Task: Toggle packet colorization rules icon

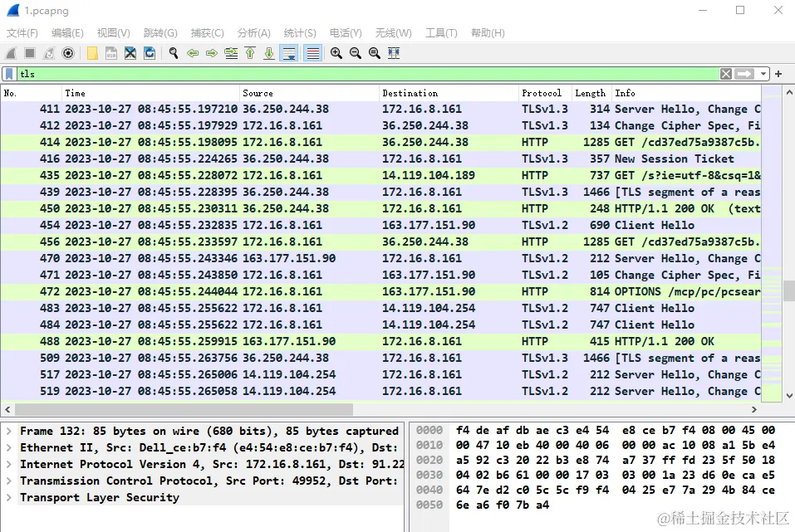Action: pos(313,53)
